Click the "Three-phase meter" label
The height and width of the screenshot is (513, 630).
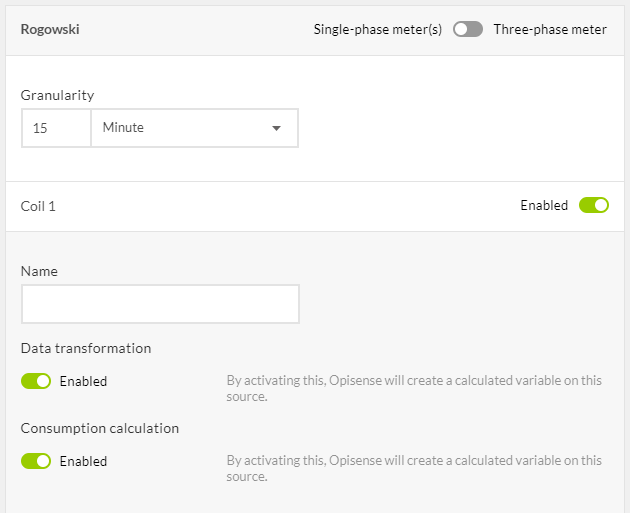pyautogui.click(x=550, y=29)
